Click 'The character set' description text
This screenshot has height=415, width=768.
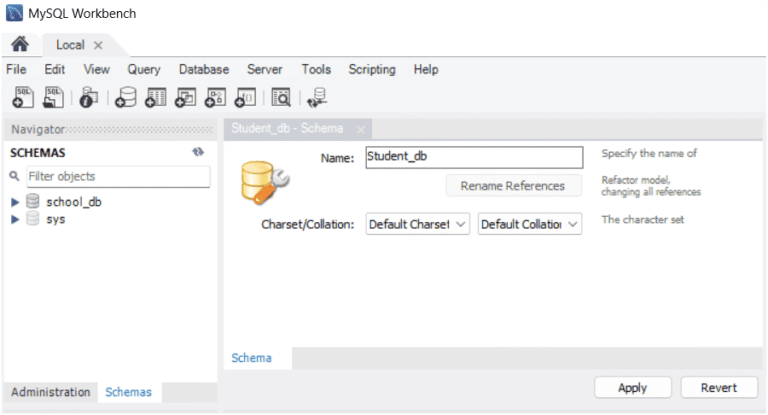pos(643,220)
